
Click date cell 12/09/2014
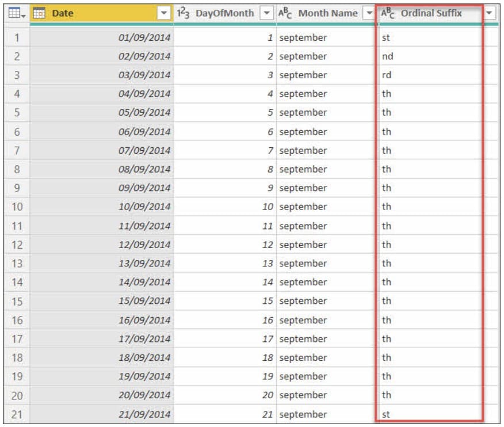coord(102,245)
